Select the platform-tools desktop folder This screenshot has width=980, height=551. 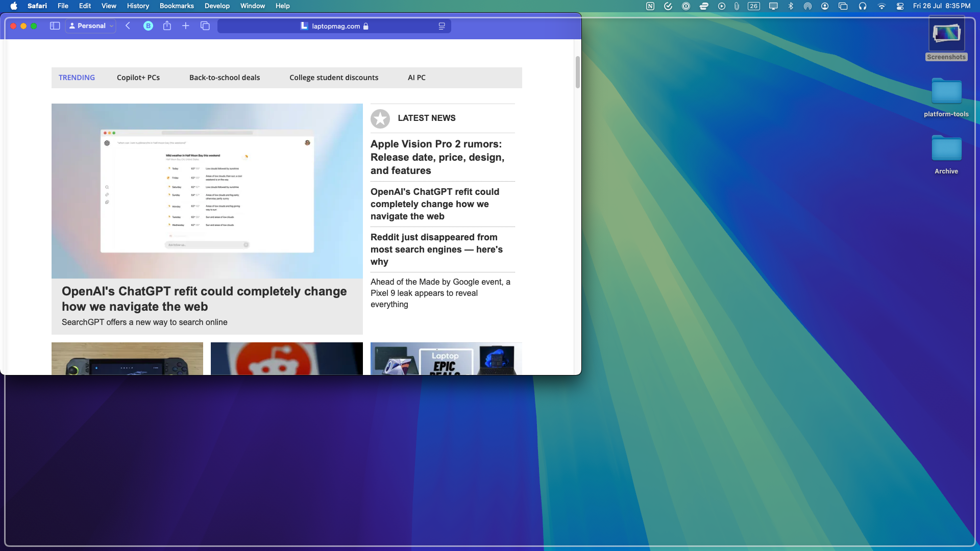pyautogui.click(x=946, y=97)
